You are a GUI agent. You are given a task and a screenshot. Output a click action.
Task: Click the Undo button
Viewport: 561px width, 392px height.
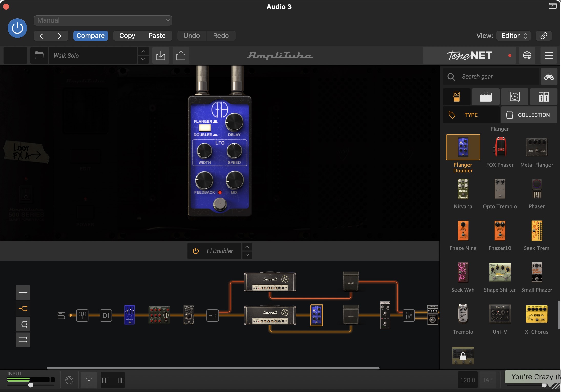pyautogui.click(x=192, y=36)
